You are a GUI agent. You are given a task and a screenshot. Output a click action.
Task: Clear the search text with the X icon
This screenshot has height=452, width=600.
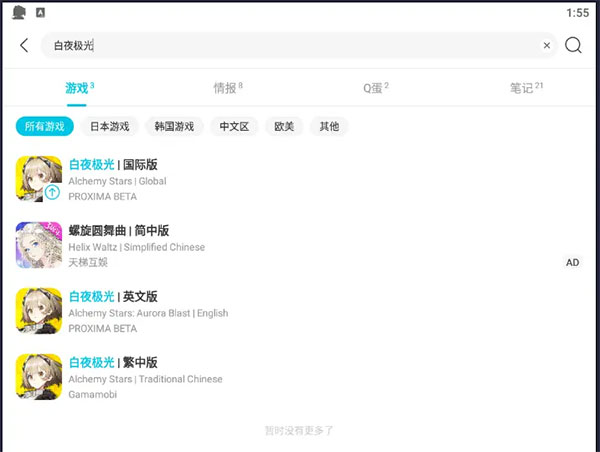pyautogui.click(x=547, y=45)
